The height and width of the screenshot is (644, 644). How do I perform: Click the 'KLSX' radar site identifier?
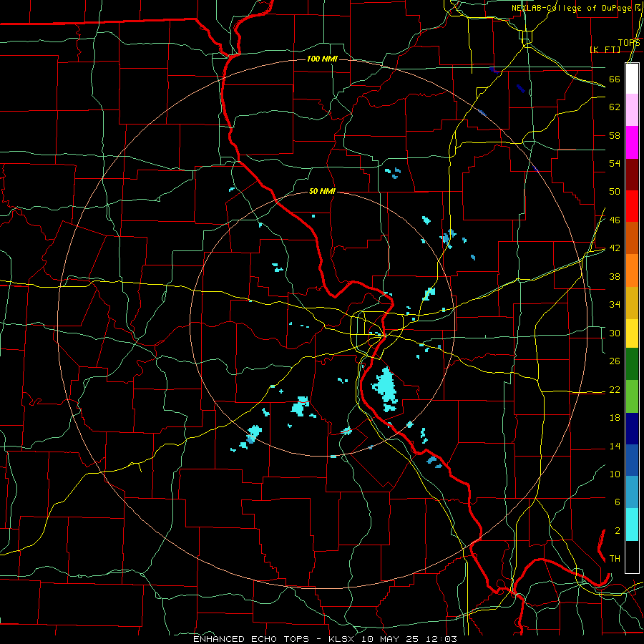[343, 639]
